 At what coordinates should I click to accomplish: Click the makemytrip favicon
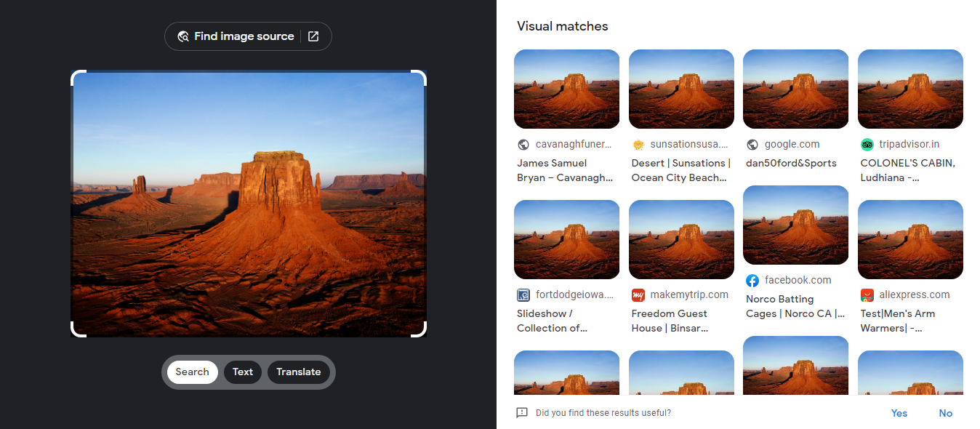(638, 295)
